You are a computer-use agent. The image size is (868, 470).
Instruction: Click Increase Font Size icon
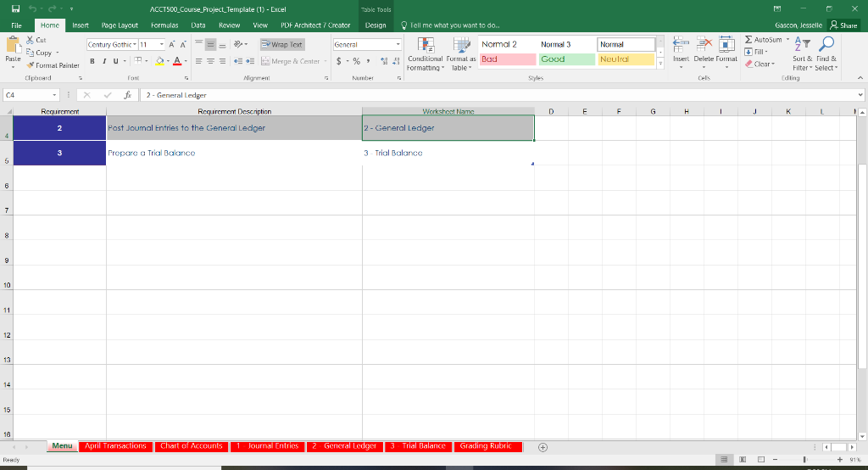[x=171, y=44]
